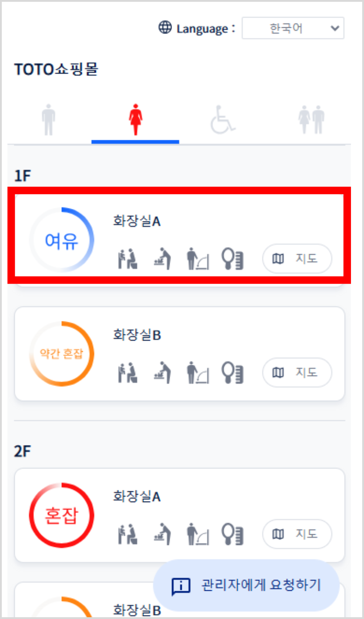Switch to the all-gender restroom tab
This screenshot has height=619, width=364.
click(x=311, y=120)
